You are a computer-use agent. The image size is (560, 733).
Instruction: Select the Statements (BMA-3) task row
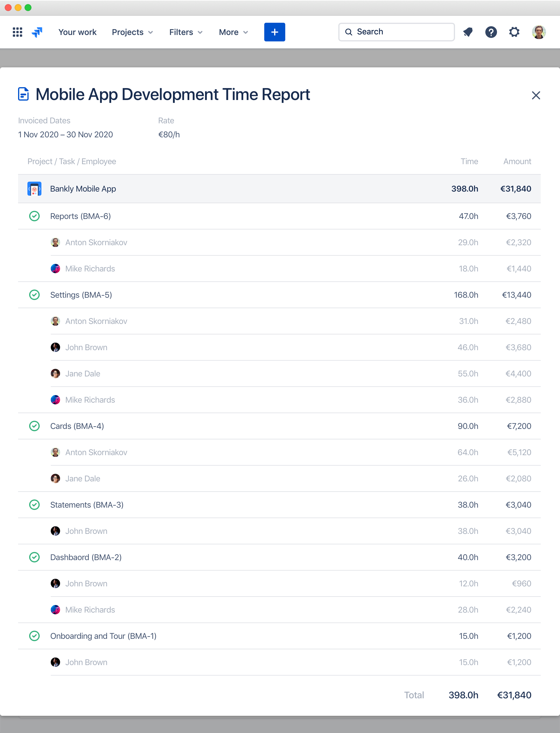pyautogui.click(x=87, y=505)
